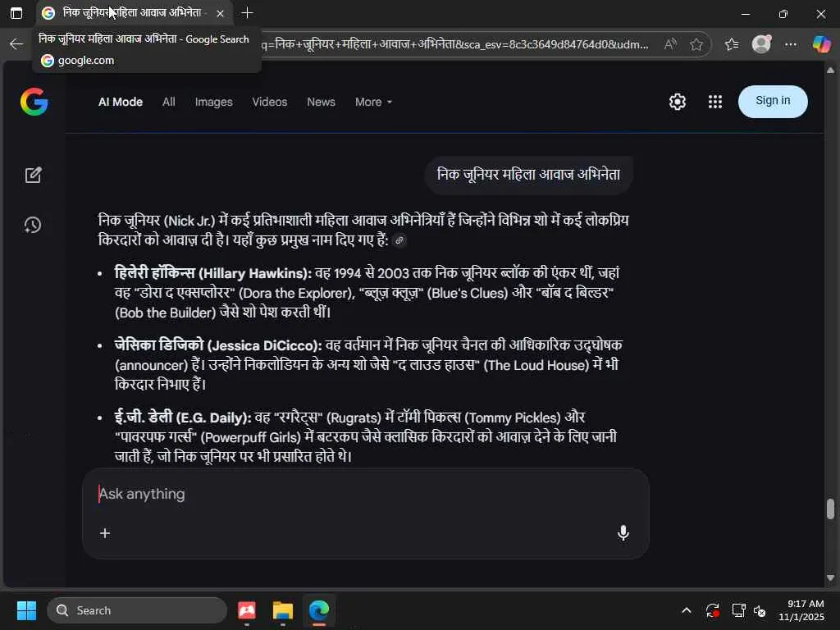Open a new browser tab

point(247,13)
